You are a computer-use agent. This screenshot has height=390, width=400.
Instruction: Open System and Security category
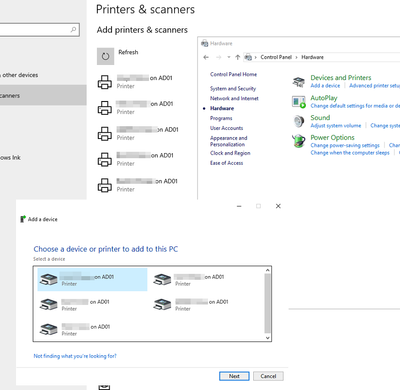(233, 89)
